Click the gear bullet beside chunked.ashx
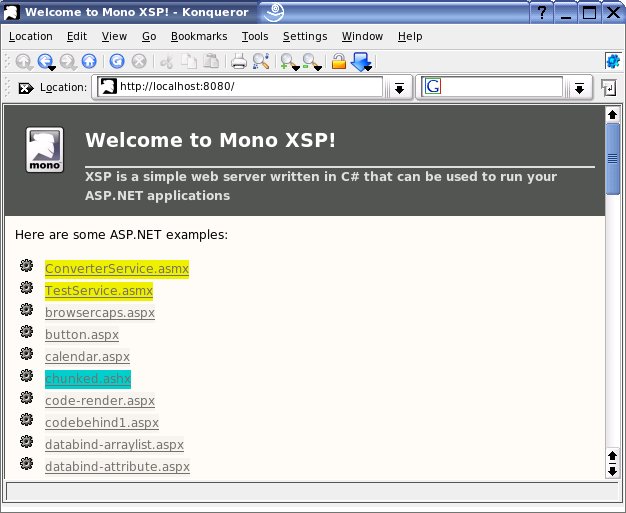 pyautogui.click(x=26, y=375)
